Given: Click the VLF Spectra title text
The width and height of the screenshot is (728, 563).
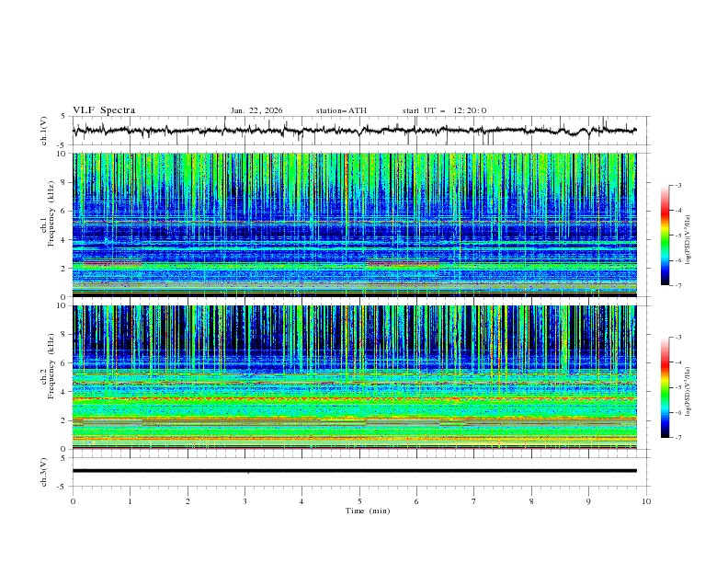Looking at the screenshot, I should (x=104, y=110).
